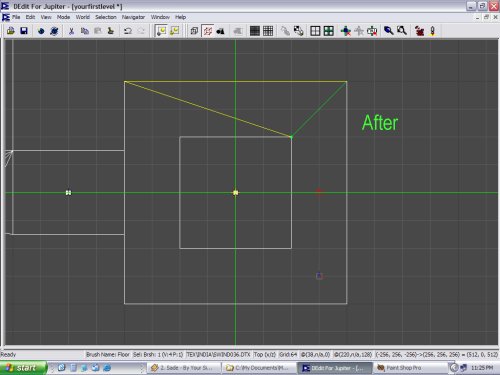The width and height of the screenshot is (500, 375).
Task: Click the white-lined grid toolbar icon
Action: [x=268, y=31]
